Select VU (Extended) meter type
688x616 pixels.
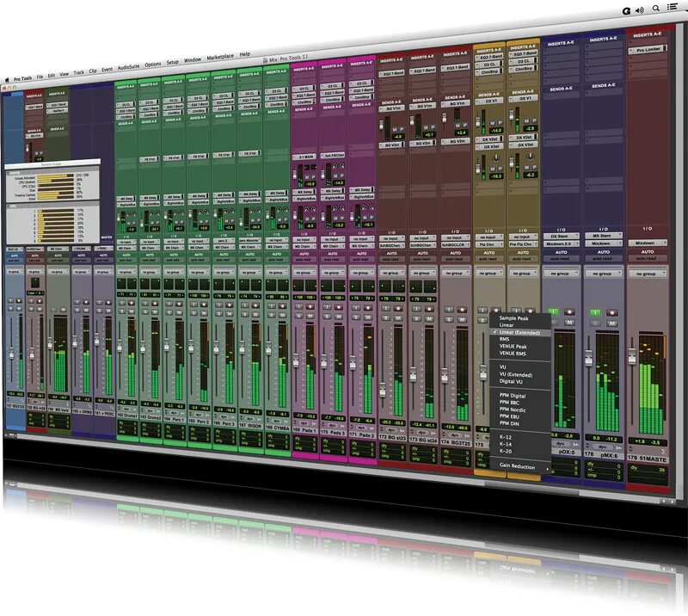coord(516,375)
